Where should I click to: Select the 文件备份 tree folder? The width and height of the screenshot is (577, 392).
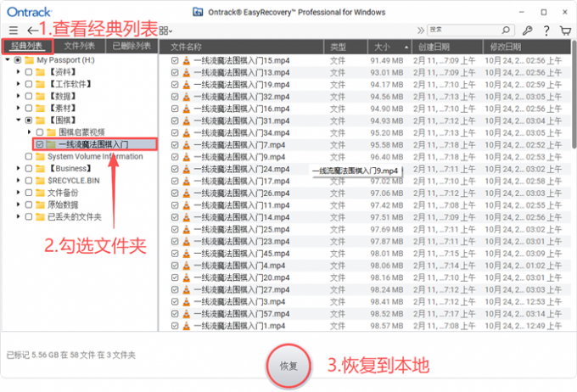pyautogui.click(x=63, y=193)
